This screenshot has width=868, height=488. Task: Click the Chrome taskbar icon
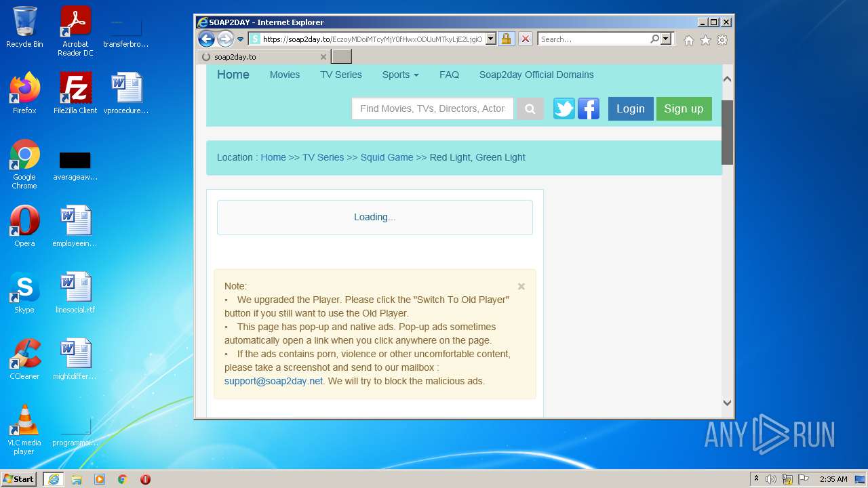123,479
